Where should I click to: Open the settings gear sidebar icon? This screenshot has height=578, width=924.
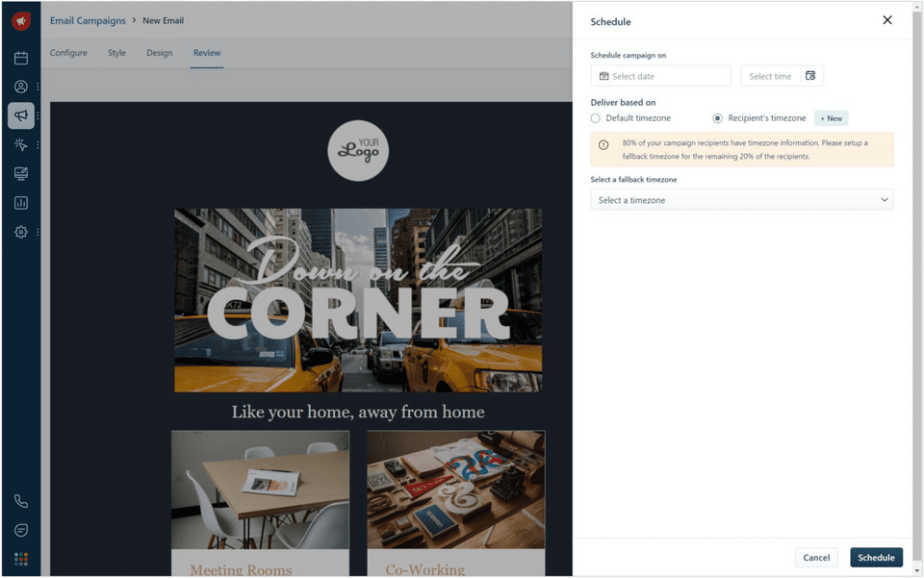coord(21,232)
